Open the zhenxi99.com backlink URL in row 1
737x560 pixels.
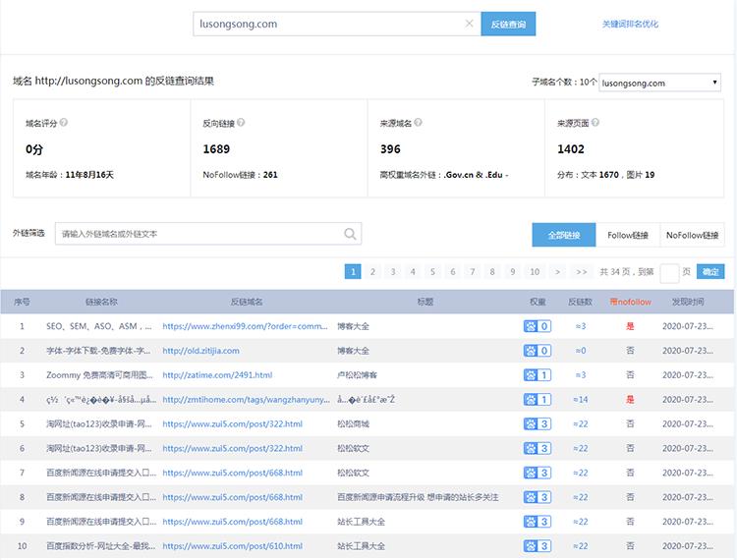(x=245, y=326)
